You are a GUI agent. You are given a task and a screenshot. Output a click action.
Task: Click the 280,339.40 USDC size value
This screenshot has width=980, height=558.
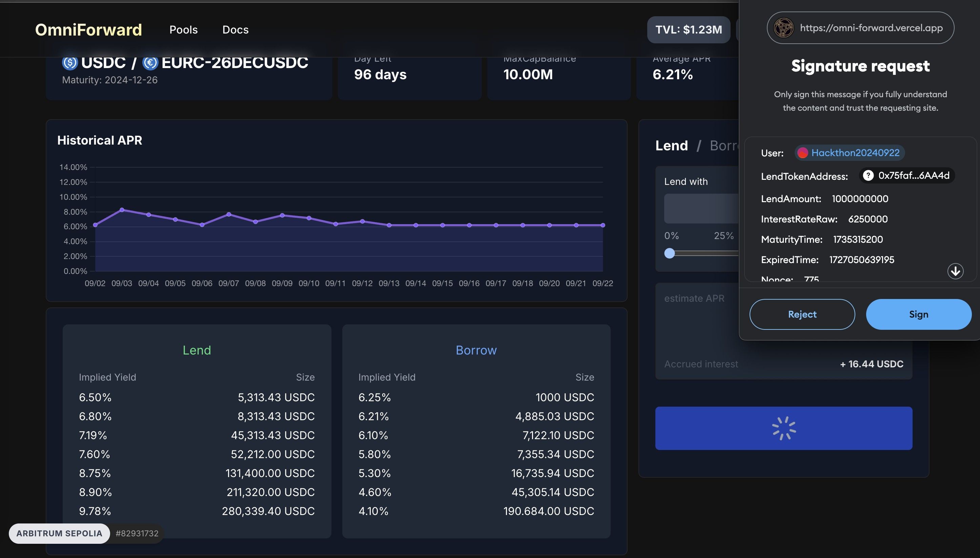click(268, 511)
